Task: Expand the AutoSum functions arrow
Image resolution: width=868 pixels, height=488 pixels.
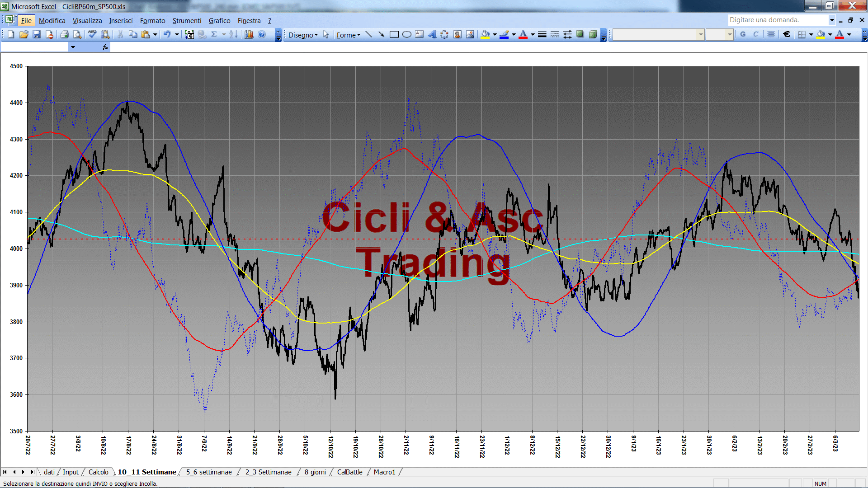Action: pos(224,34)
